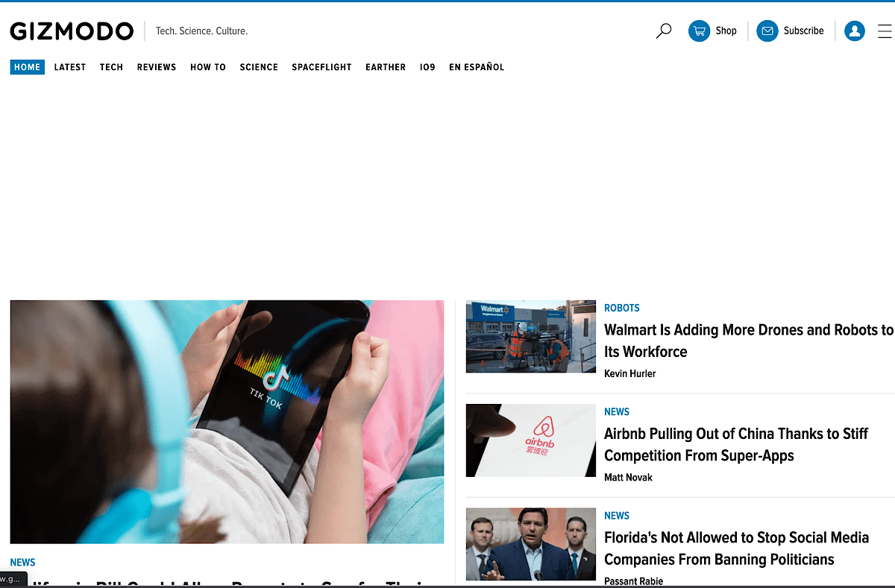The height and width of the screenshot is (588, 895).
Task: Click the Tech. Science. Culture. tagline
Action: coord(201,31)
